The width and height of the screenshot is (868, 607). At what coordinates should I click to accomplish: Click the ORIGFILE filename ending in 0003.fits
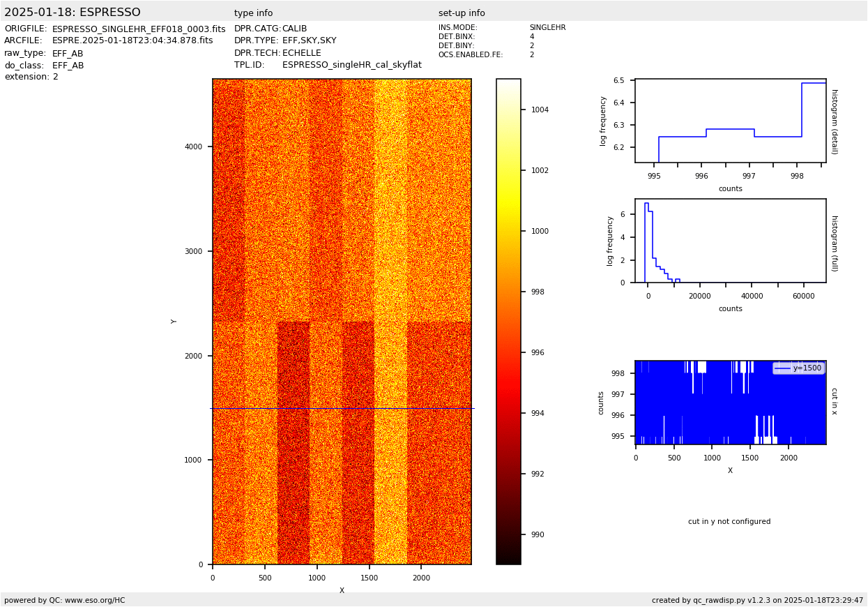[x=139, y=29]
